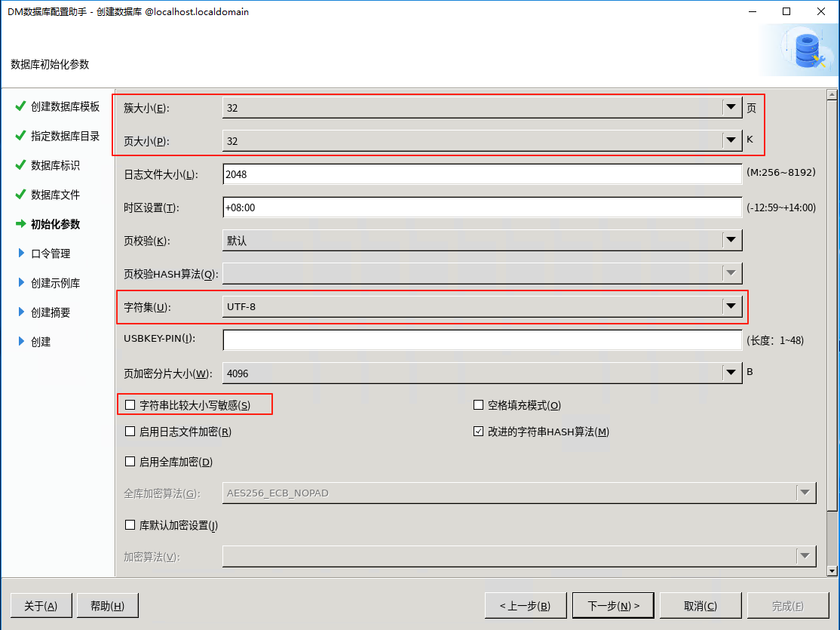Click the green arrow beside 初始化参数
Viewport: 840px width, 630px height.
pos(20,224)
